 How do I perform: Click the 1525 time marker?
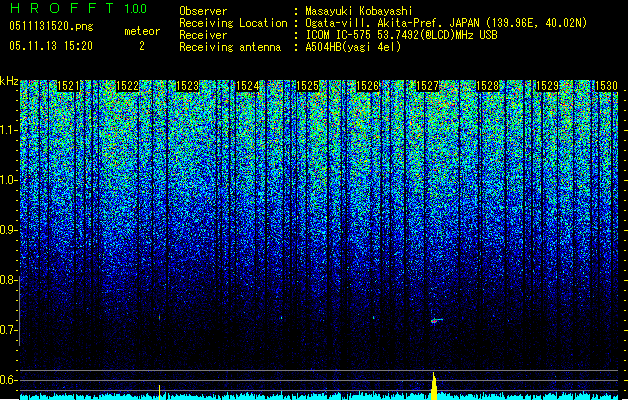click(307, 86)
